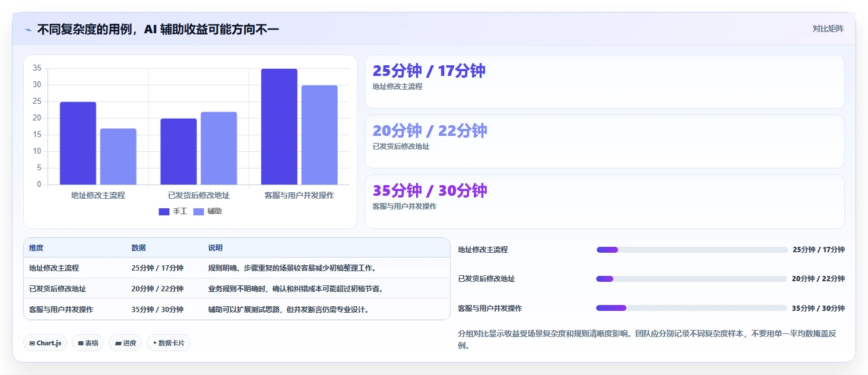The image size is (868, 375).
Task: Click the table cell reading 25分钟 / 17分钟
Action: click(157, 268)
